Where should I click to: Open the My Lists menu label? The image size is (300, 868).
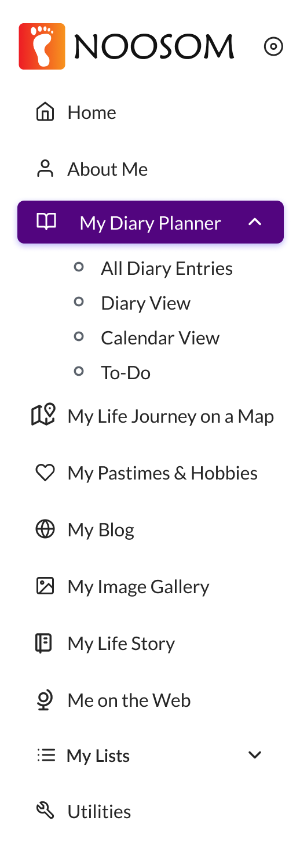tap(98, 756)
